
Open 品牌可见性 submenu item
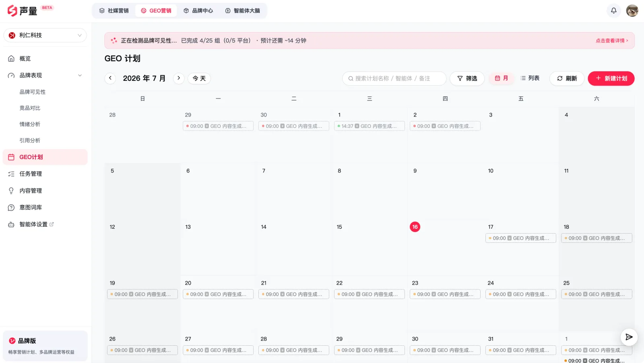tap(33, 92)
